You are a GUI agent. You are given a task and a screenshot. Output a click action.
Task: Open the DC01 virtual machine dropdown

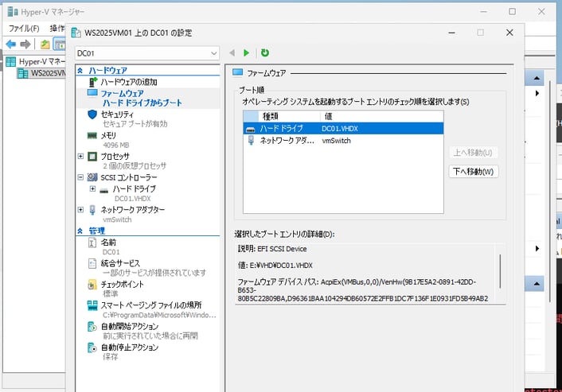pos(147,53)
